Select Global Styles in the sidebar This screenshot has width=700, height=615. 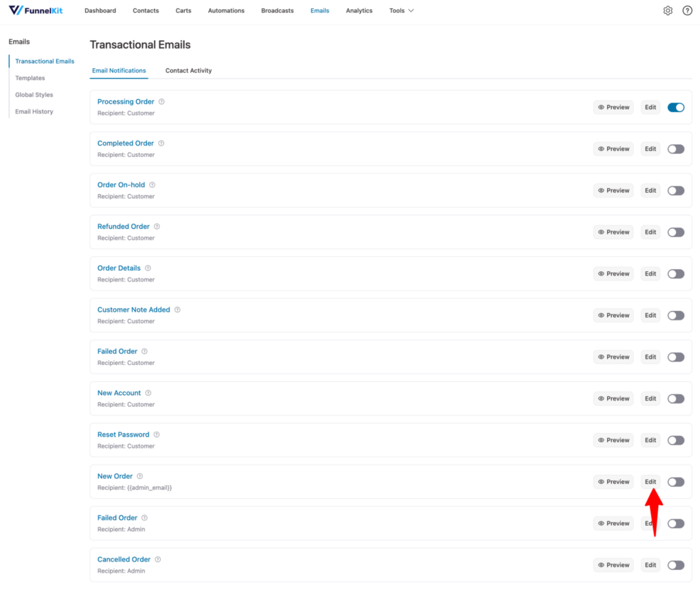click(33, 94)
